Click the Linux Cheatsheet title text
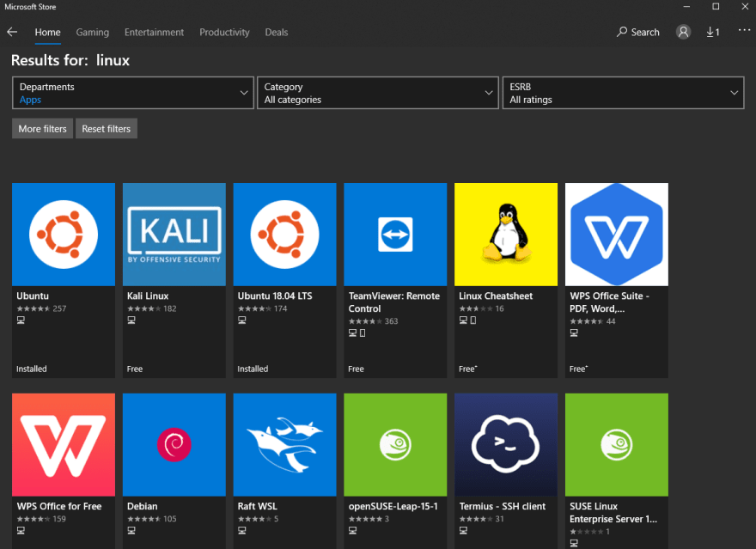The image size is (756, 549). tap(496, 296)
